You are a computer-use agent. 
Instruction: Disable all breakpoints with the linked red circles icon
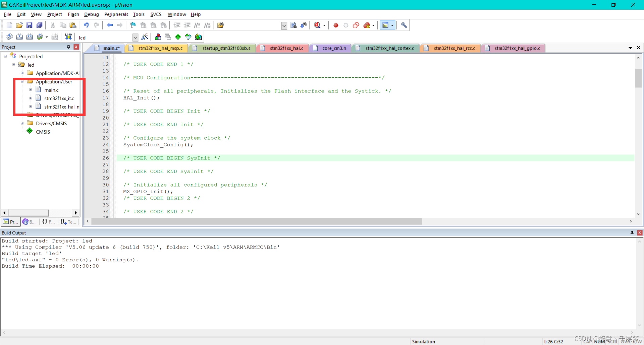356,25
